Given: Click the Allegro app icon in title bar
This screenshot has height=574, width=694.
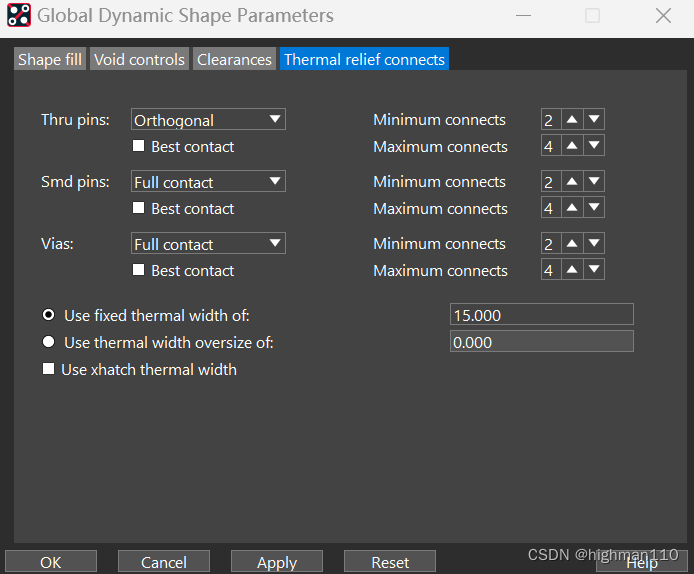Looking at the screenshot, I should pos(19,16).
